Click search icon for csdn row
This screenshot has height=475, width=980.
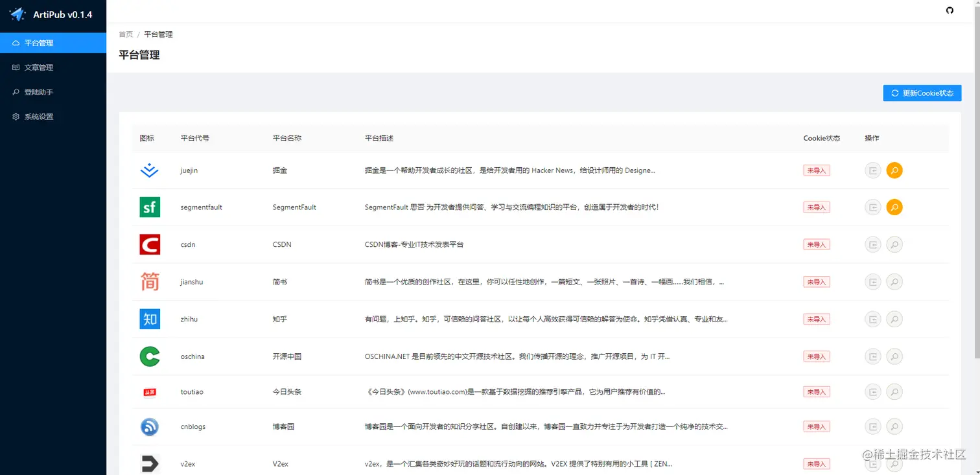(894, 244)
